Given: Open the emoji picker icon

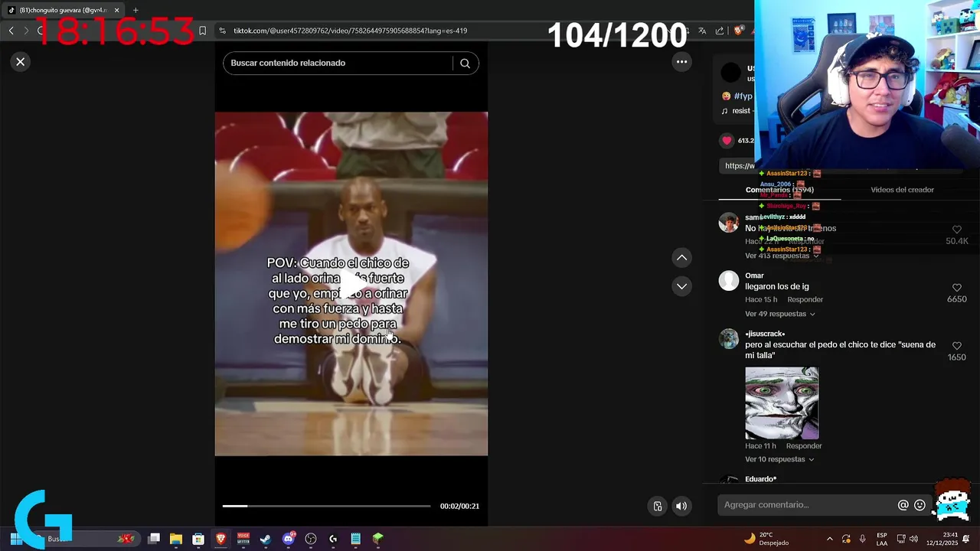Looking at the screenshot, I should (920, 505).
